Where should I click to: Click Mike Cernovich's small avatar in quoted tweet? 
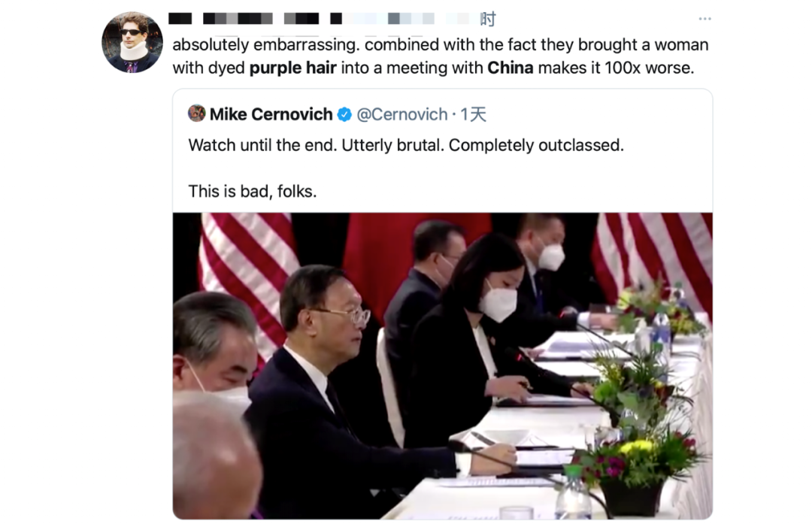pyautogui.click(x=197, y=113)
